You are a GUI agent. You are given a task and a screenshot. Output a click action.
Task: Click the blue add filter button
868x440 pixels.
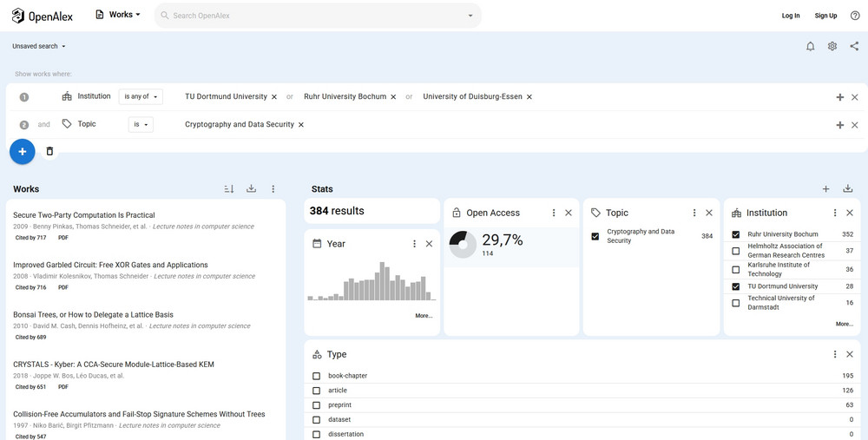(x=22, y=151)
